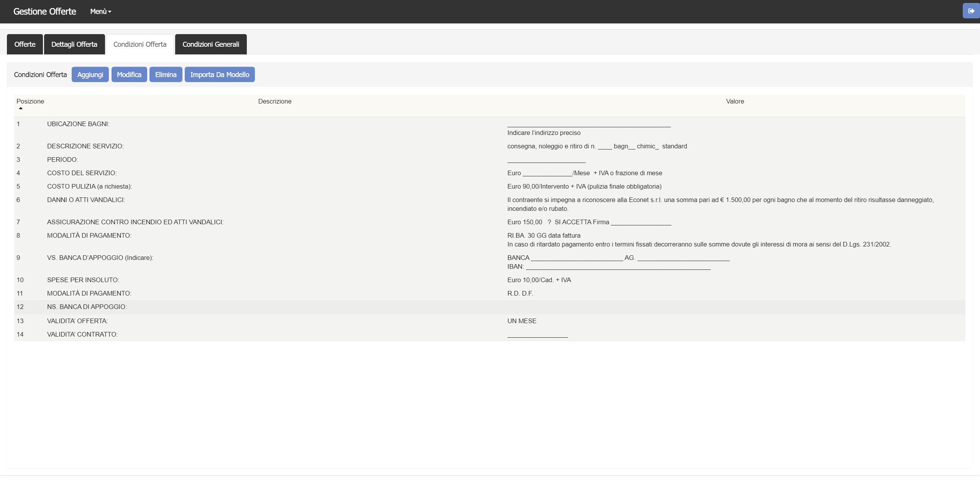Sort by the Valore column header
The width and height of the screenshot is (980, 483).
coord(735,102)
